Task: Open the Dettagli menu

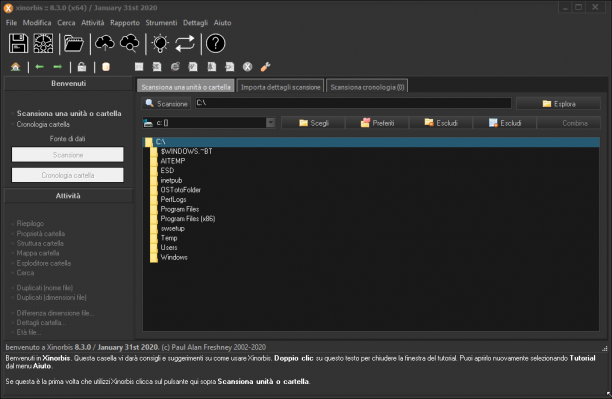Action: tap(195, 23)
